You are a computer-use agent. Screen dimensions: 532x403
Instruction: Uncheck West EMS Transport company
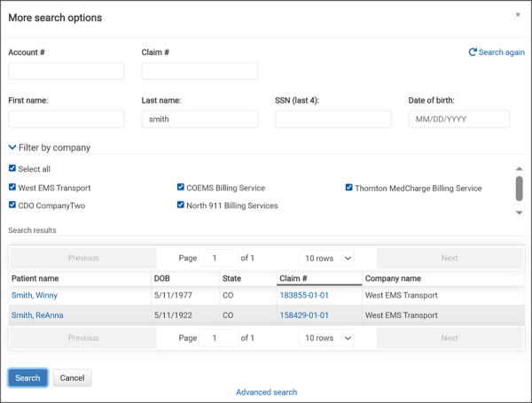point(12,188)
